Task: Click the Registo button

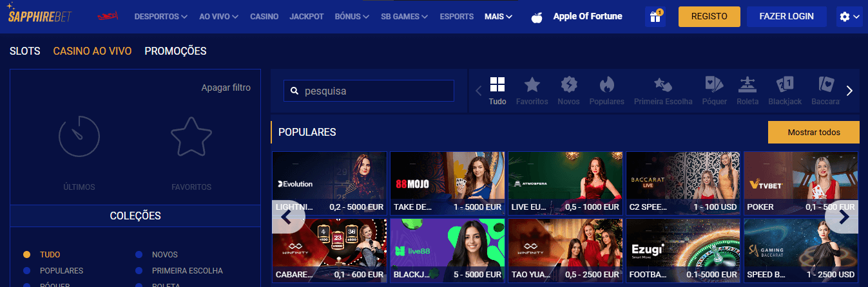Action: point(709,17)
